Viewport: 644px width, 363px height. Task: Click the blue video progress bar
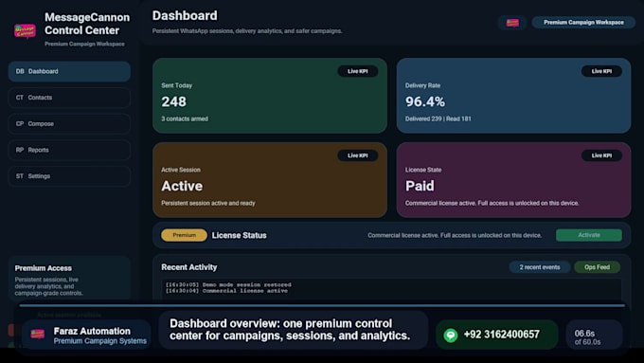pos(322,306)
